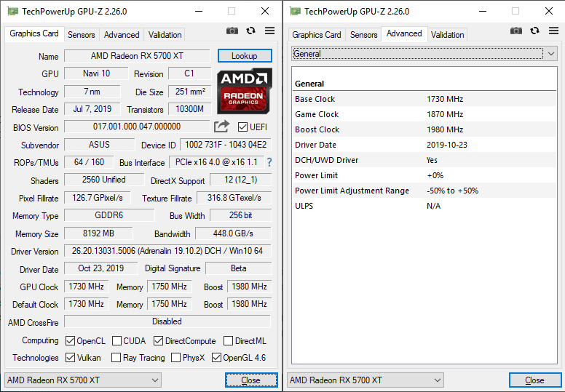This screenshot has width=565, height=392.
Task: Click the BIOS Version field
Action: click(137, 127)
